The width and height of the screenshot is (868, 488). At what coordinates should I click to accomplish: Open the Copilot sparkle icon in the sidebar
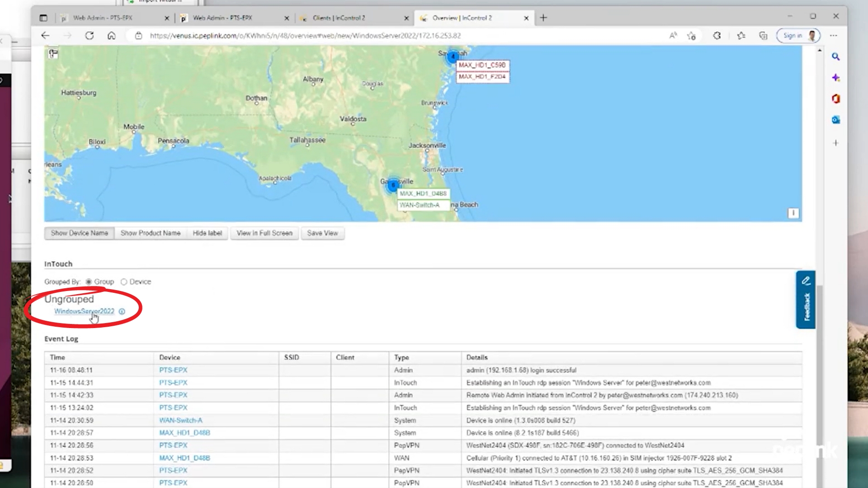pyautogui.click(x=835, y=78)
